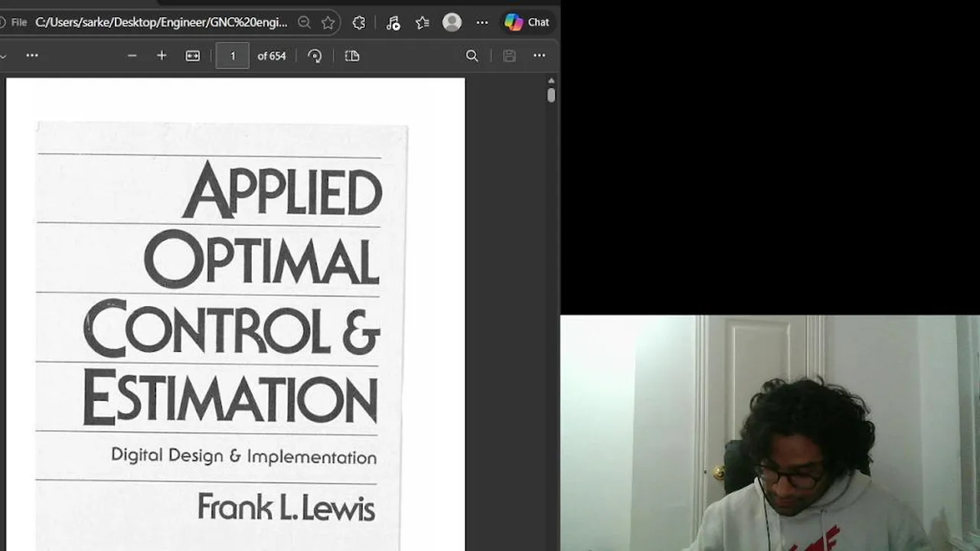Click the 'of 654' page count text
Viewport: 980px width, 551px height.
(x=272, y=56)
